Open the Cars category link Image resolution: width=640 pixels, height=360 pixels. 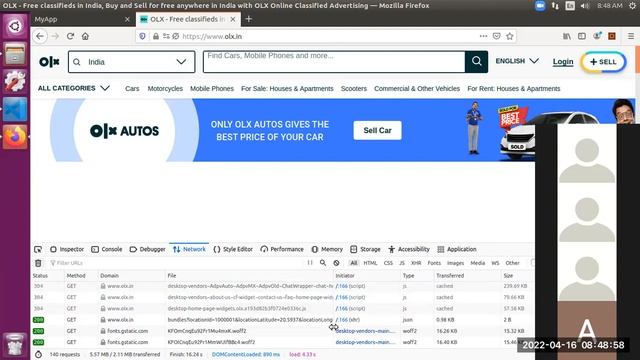132,89
